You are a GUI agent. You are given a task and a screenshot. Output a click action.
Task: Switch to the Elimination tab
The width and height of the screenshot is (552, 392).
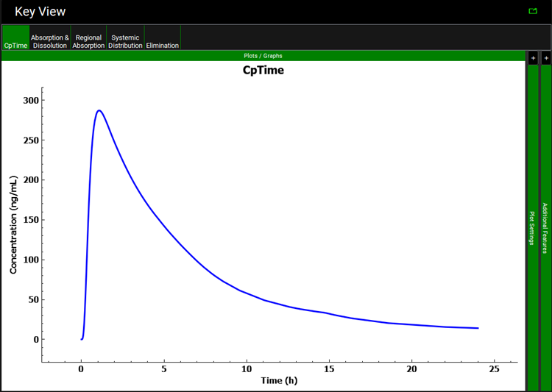pyautogui.click(x=162, y=38)
